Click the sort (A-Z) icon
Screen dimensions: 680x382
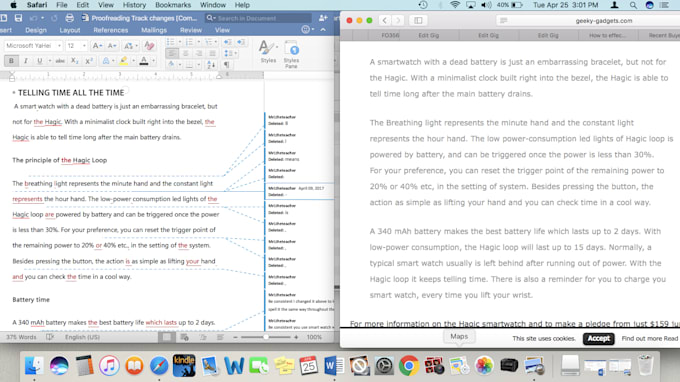pos(211,65)
